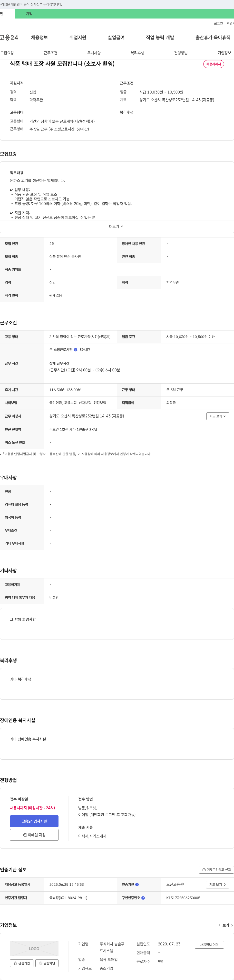Click the 열람차단 block button
234x980 pixels.
click(x=47, y=963)
